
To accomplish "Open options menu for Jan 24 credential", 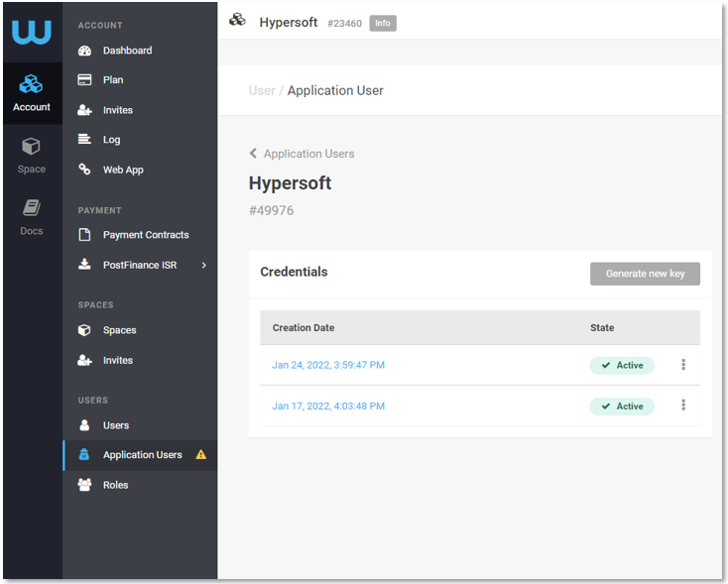I will pos(683,365).
